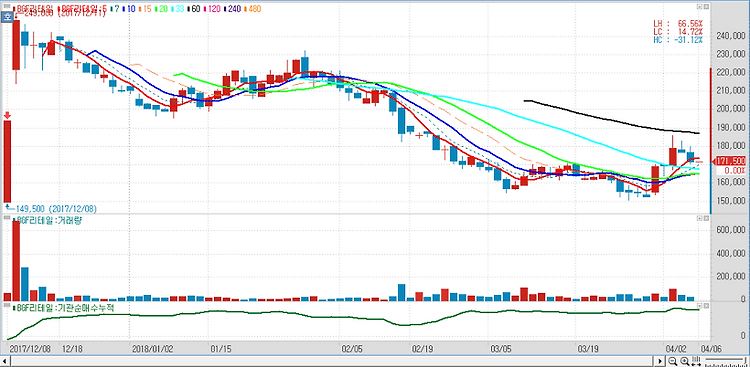Click the 400,000 volume axis label
Viewport: 750px width, 367px height.
pos(732,254)
